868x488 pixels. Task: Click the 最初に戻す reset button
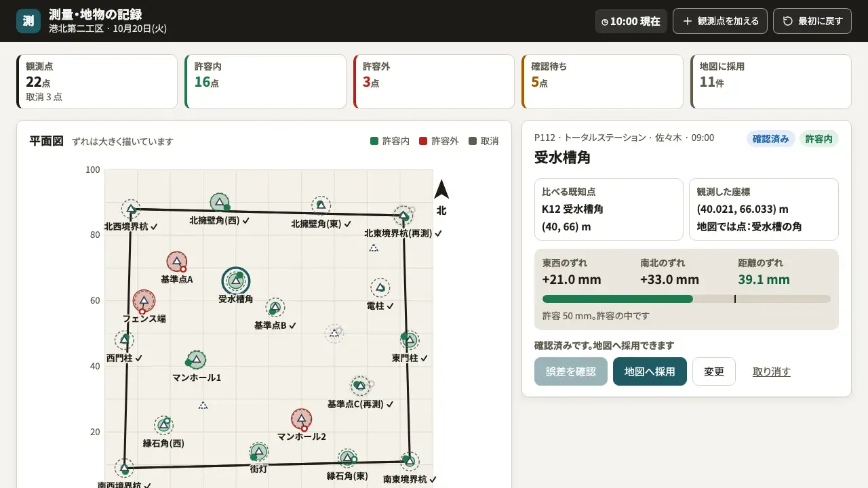click(x=812, y=21)
